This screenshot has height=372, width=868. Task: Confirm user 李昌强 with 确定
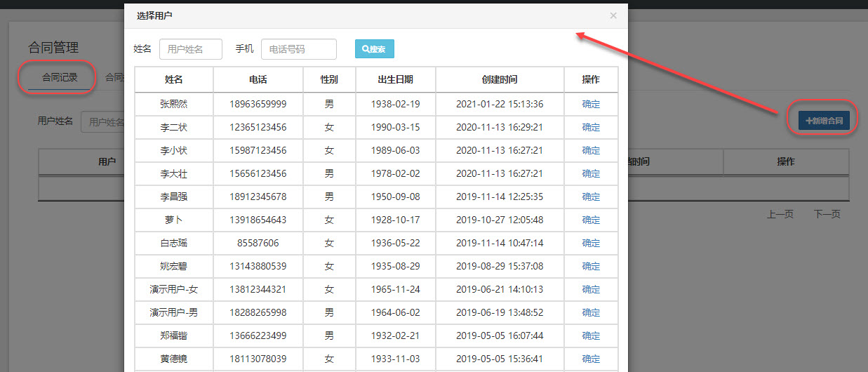(591, 197)
